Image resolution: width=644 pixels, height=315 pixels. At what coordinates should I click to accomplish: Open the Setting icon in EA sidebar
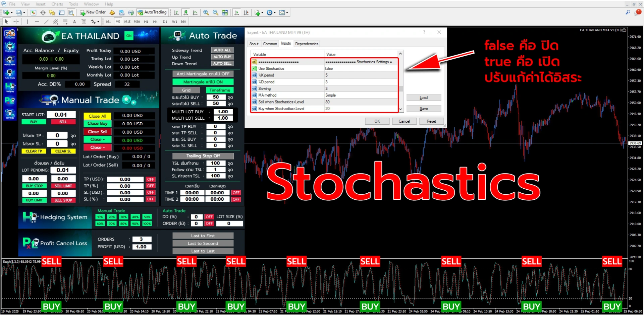coord(10,114)
